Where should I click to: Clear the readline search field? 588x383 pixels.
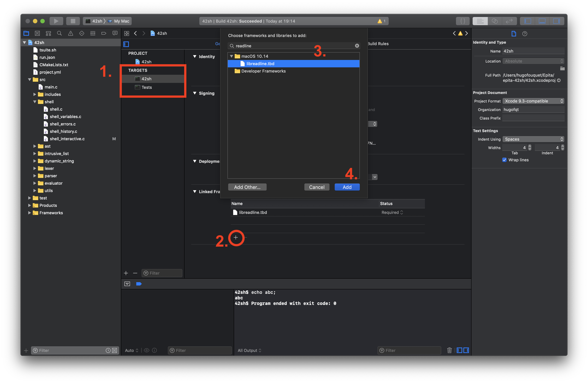coord(357,46)
